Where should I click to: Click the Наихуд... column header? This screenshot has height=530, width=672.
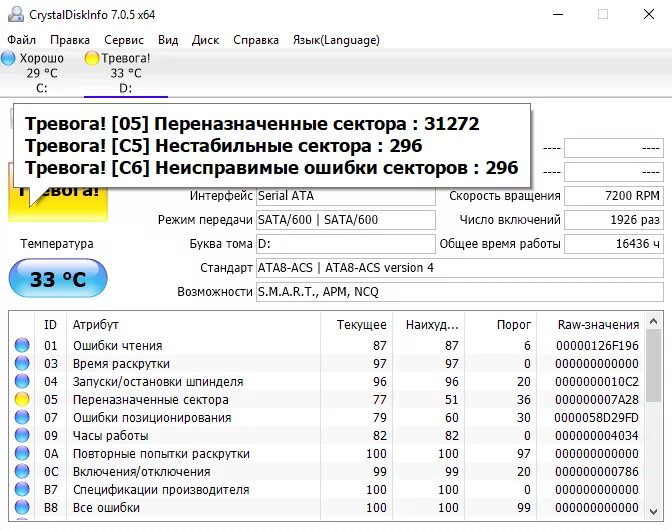[x=429, y=325]
